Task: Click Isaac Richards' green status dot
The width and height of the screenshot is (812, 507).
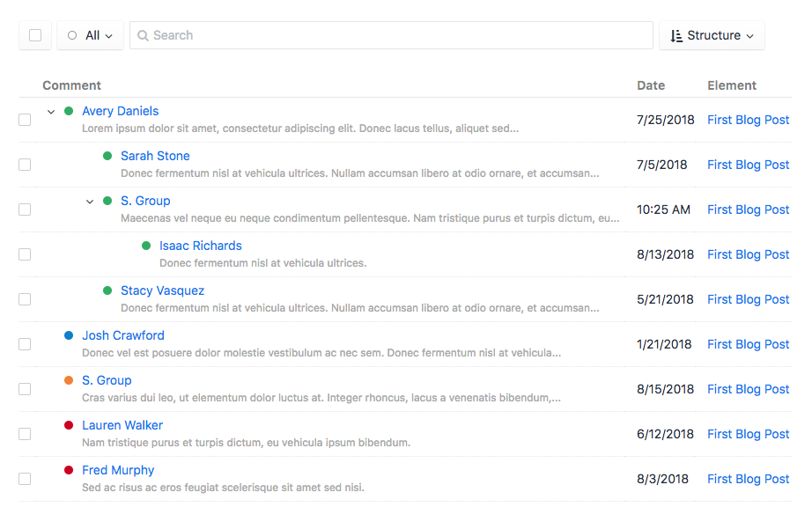Action: click(x=146, y=246)
